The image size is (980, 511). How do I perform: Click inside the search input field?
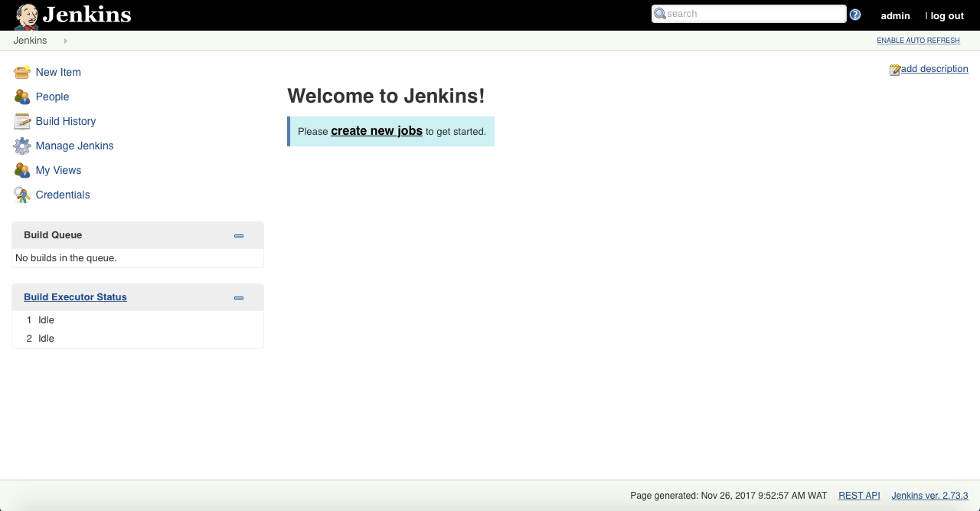point(749,13)
